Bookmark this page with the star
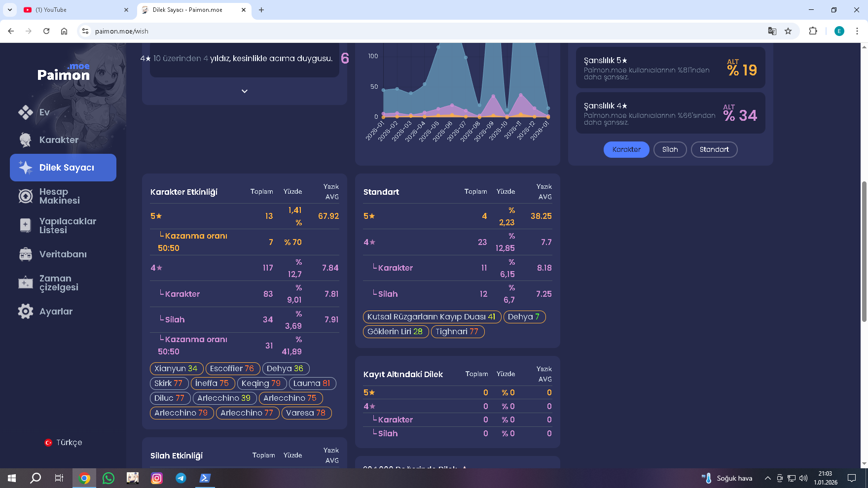 (788, 31)
